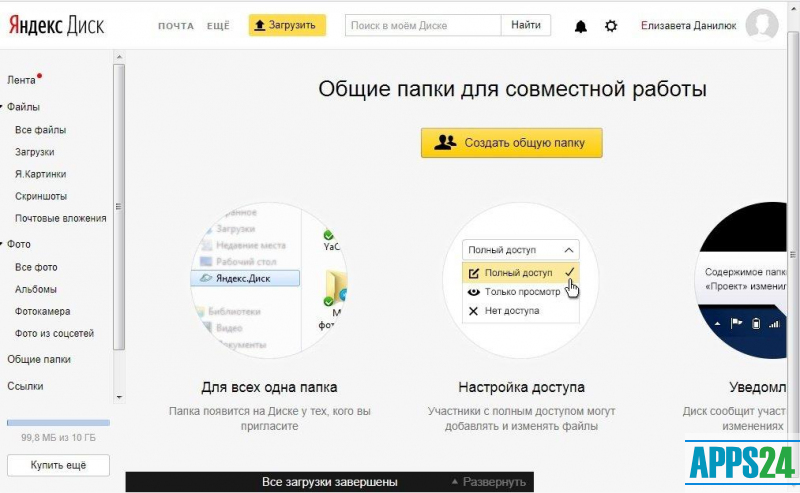
Task: Open Фотокамера in the sidebar
Action: tap(43, 311)
